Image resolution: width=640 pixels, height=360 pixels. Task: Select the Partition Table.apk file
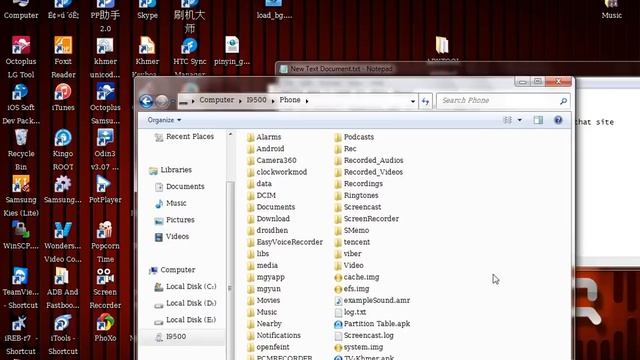click(372, 324)
